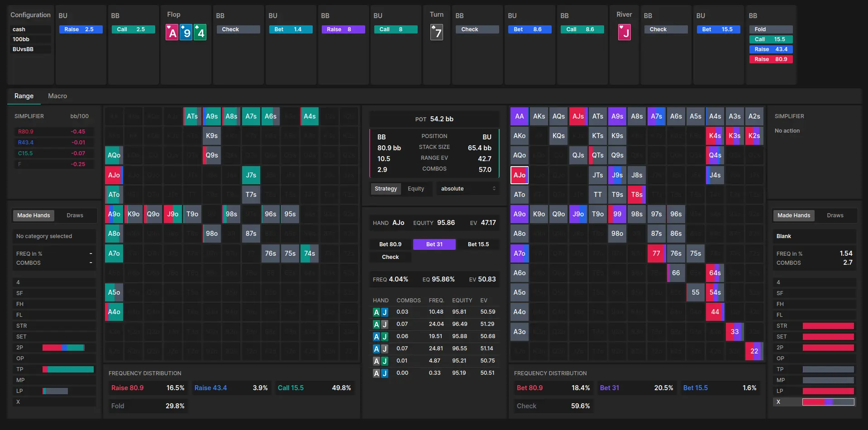This screenshot has height=430, width=868.
Task: Click the Raise 80.9 river action
Action: (771, 59)
